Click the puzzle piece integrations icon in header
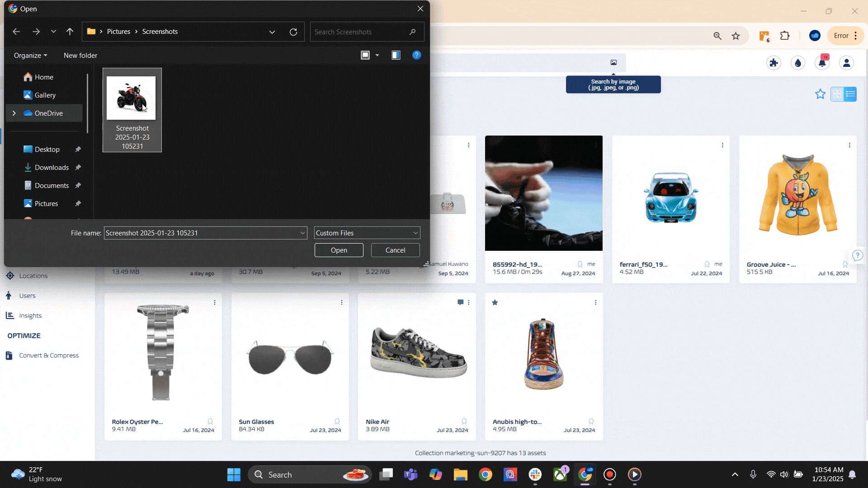This screenshot has width=868, height=488. tap(774, 63)
